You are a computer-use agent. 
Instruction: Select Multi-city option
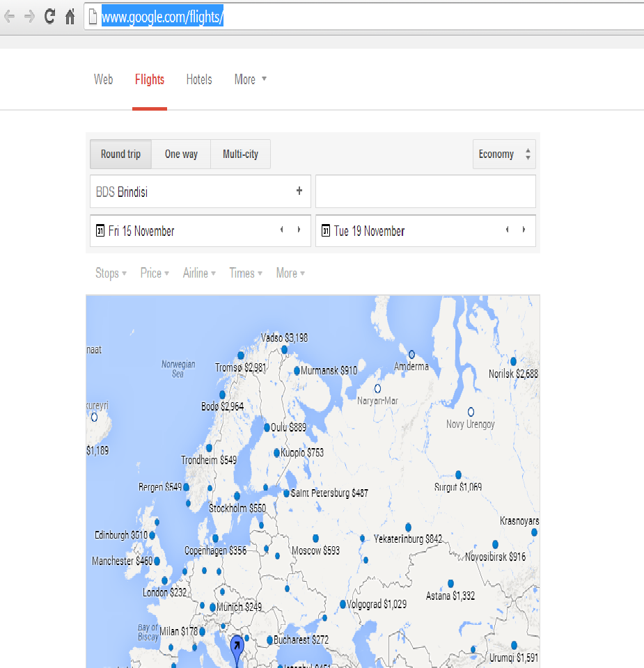[x=240, y=154]
